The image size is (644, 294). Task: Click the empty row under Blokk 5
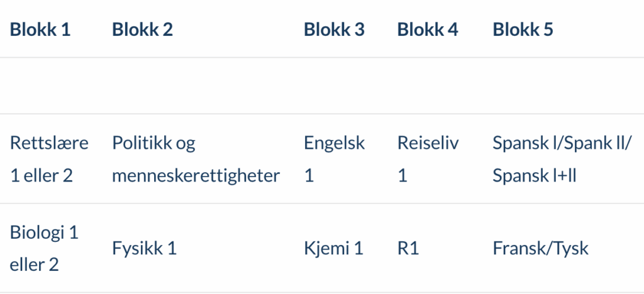pos(565,85)
